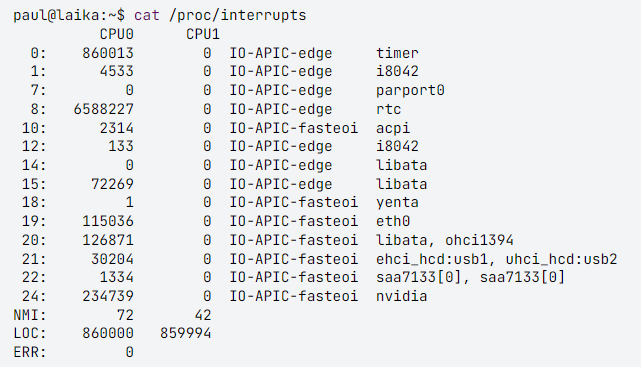Click the rtc interrupt count 6588227

pyautogui.click(x=103, y=109)
